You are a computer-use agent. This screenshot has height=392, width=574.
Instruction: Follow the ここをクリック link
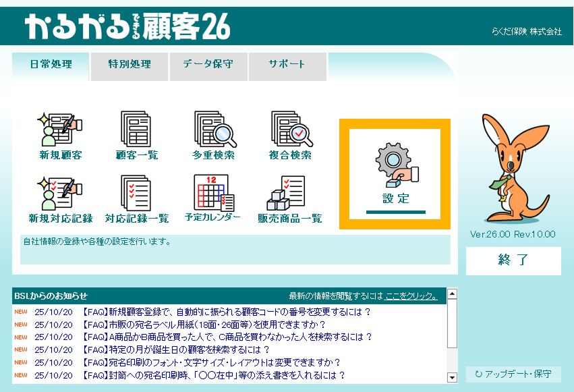[x=411, y=296]
